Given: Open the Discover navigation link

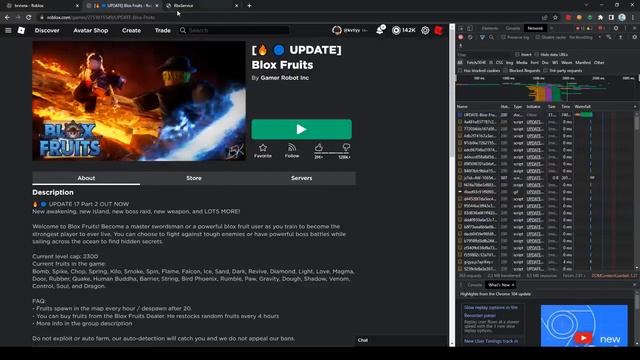Looking at the screenshot, I should (47, 30).
